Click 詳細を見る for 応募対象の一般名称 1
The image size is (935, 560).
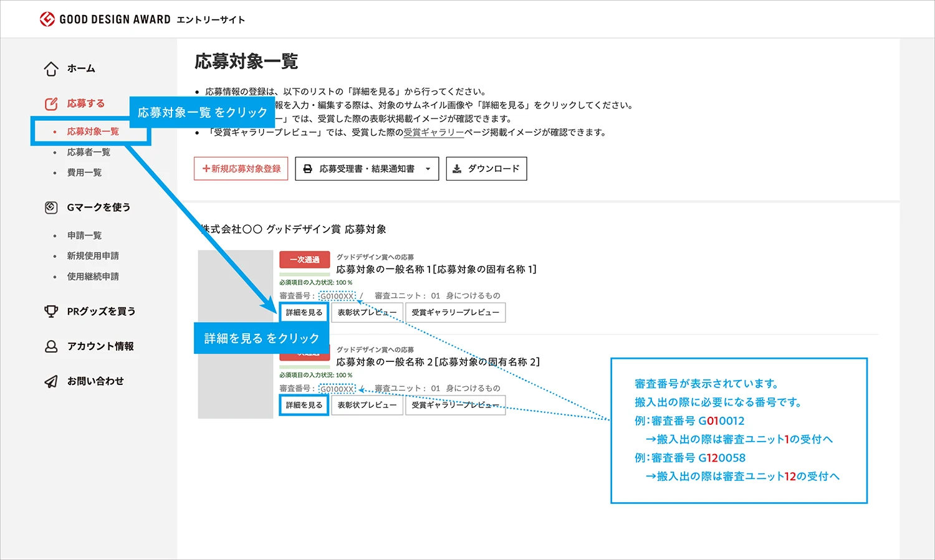coord(304,312)
